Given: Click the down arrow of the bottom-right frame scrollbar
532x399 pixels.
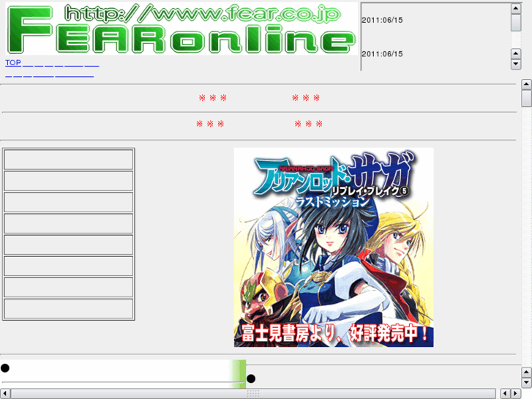Looking at the screenshot, I should point(526,382).
